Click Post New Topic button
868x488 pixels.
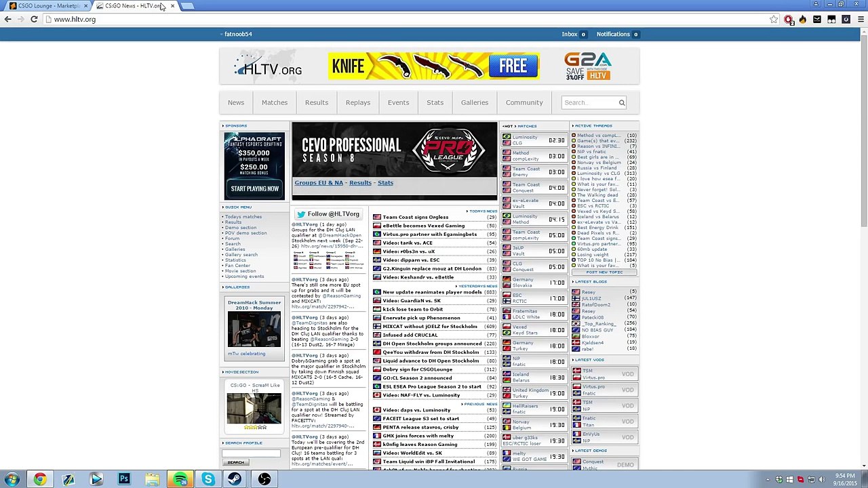coord(604,272)
